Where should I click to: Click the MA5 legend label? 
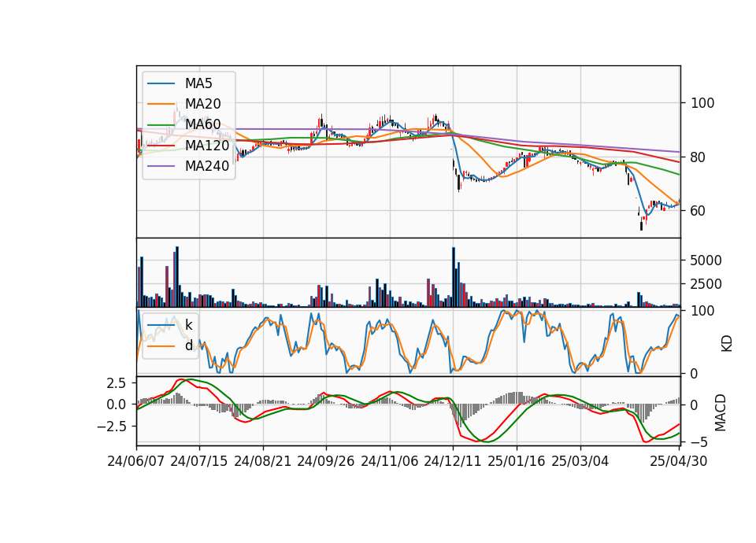pyautogui.click(x=198, y=83)
